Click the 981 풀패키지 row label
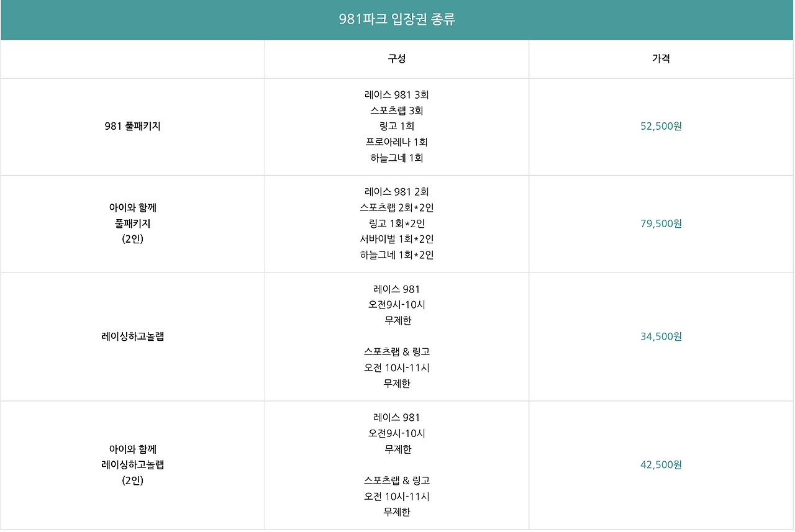795x532 pixels. [133, 126]
